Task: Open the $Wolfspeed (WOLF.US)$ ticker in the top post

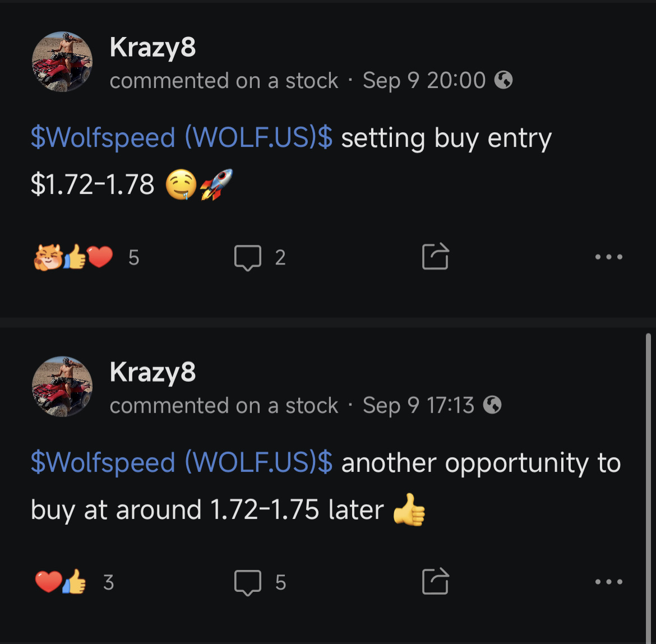Action: pyautogui.click(x=179, y=138)
